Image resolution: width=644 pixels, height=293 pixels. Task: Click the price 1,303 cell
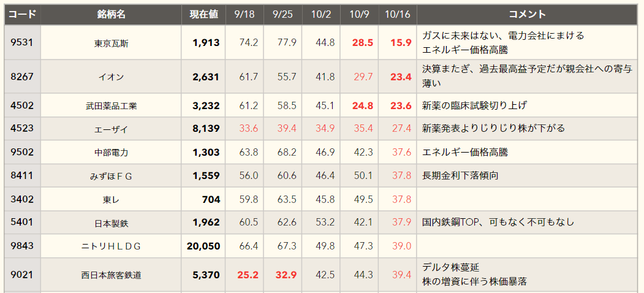(203, 152)
